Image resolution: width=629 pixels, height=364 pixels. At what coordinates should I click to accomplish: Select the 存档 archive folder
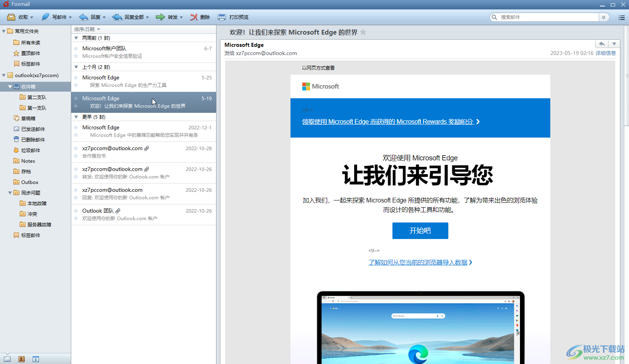click(22, 171)
